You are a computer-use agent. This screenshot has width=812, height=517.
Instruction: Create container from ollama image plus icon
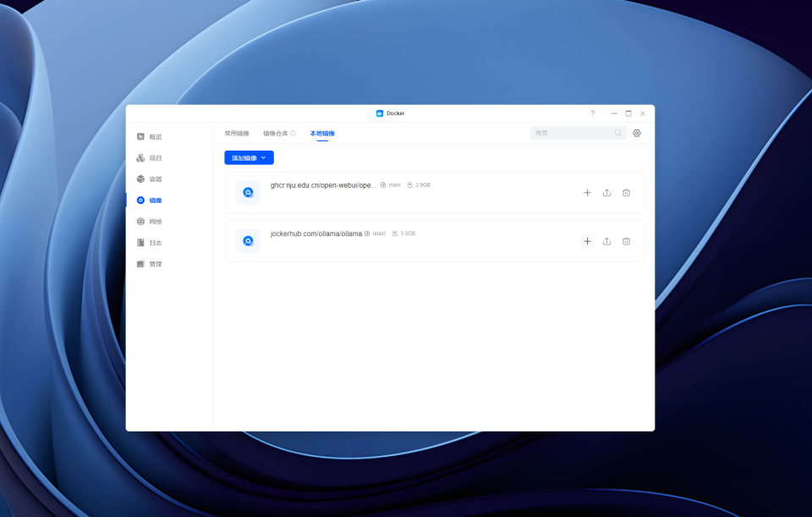[x=587, y=241]
